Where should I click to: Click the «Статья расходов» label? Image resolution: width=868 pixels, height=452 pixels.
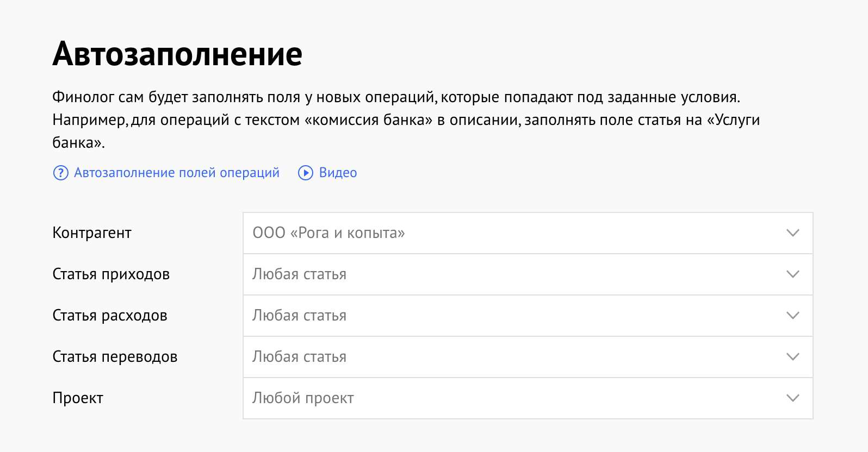110,316
